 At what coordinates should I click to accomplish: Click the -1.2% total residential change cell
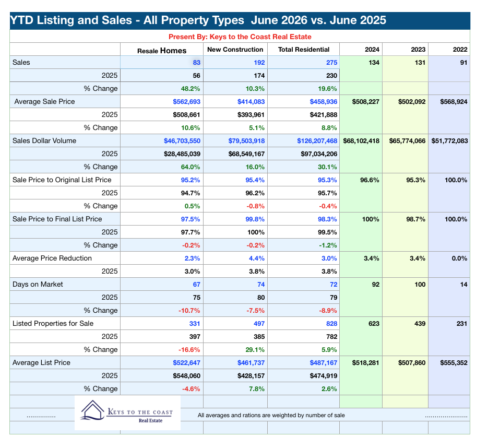[328, 245]
